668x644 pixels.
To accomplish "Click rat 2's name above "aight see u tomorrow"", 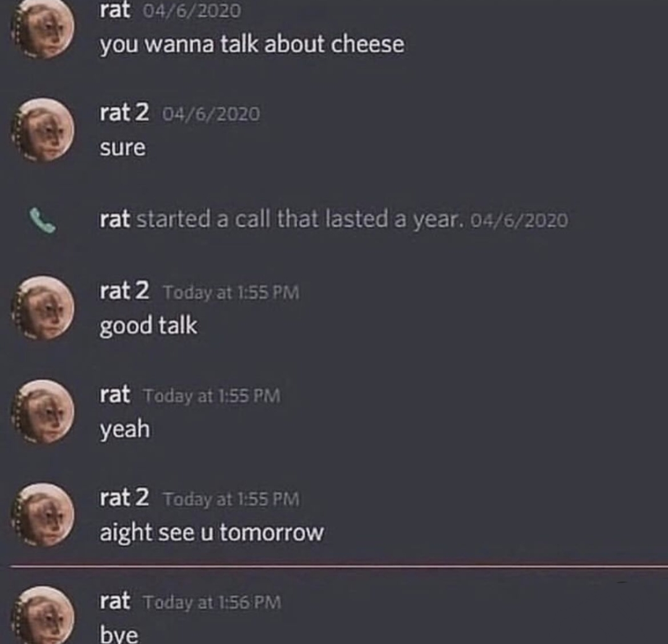I will (124, 498).
